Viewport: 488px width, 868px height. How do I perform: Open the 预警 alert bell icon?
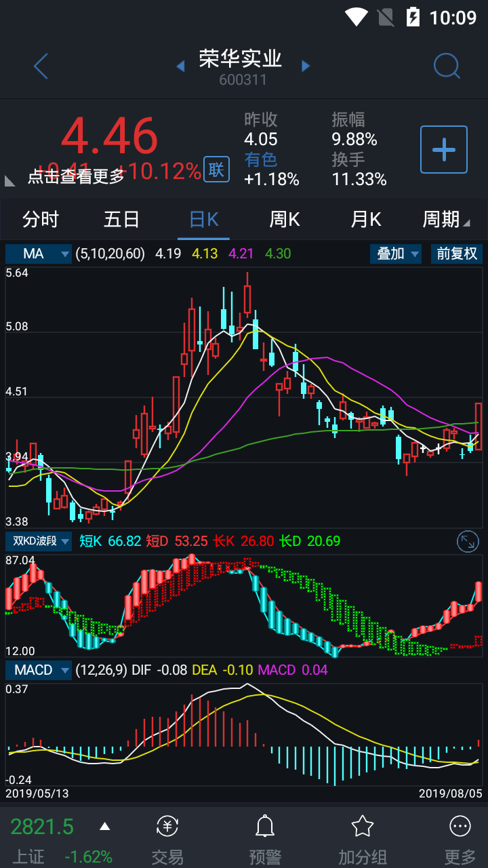[x=265, y=826]
